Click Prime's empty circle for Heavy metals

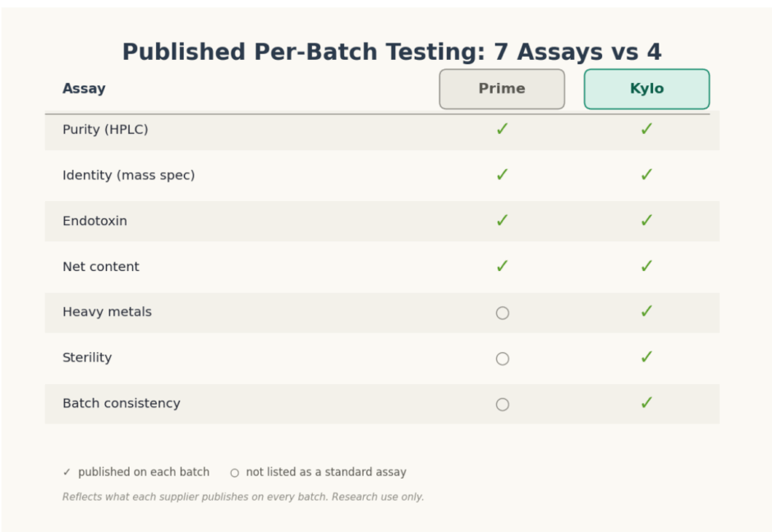(502, 313)
